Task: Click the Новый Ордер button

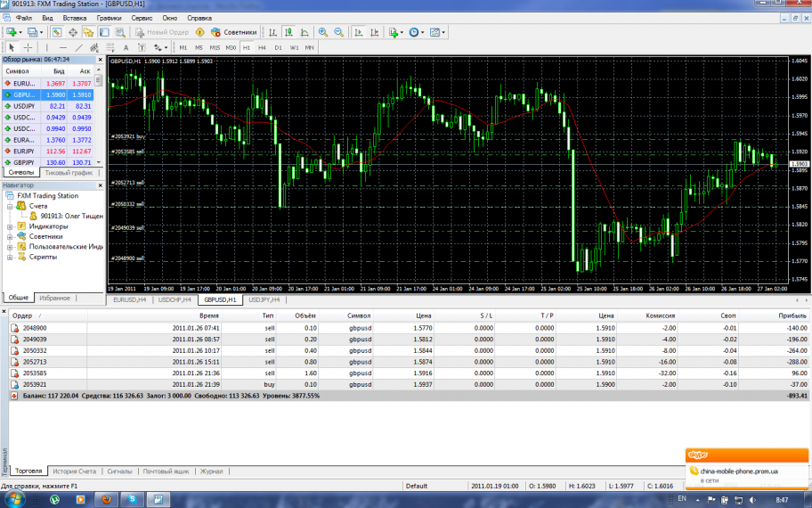Action: 162,32
